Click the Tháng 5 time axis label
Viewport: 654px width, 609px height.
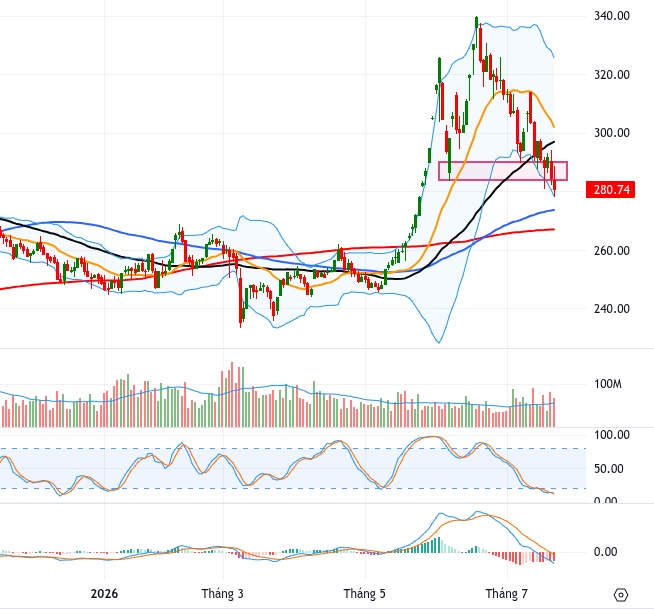click(x=365, y=594)
